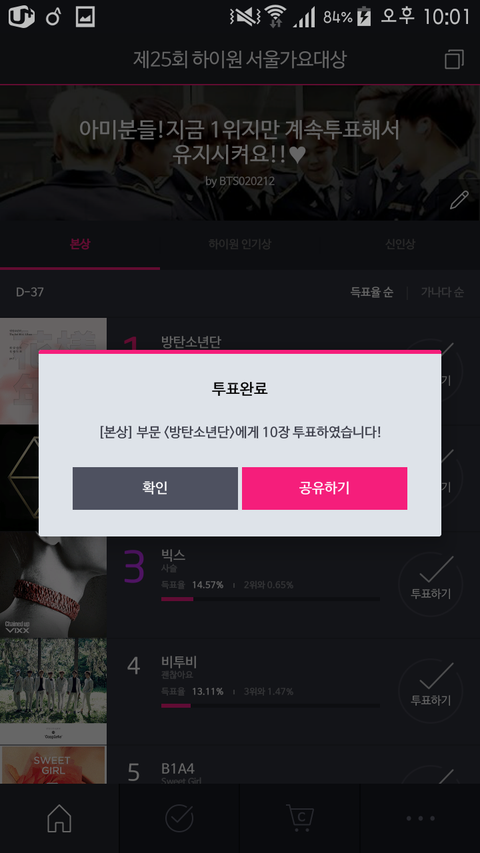The height and width of the screenshot is (853, 480).
Task: Switch to the 신인상 tab
Action: [x=400, y=244]
